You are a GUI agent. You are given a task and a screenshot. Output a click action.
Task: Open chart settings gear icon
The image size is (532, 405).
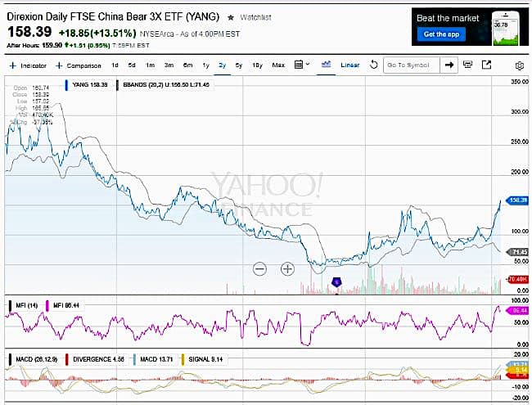[519, 65]
